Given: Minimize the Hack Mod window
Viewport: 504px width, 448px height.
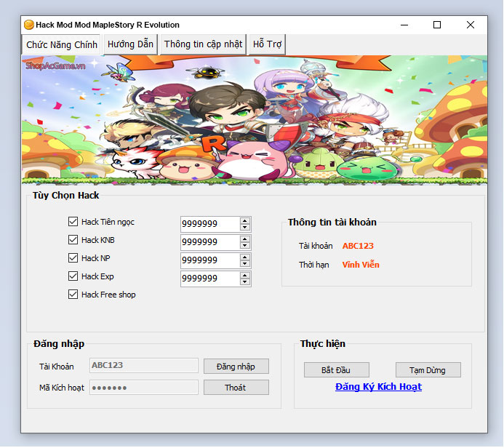Looking at the screenshot, I should [404, 25].
